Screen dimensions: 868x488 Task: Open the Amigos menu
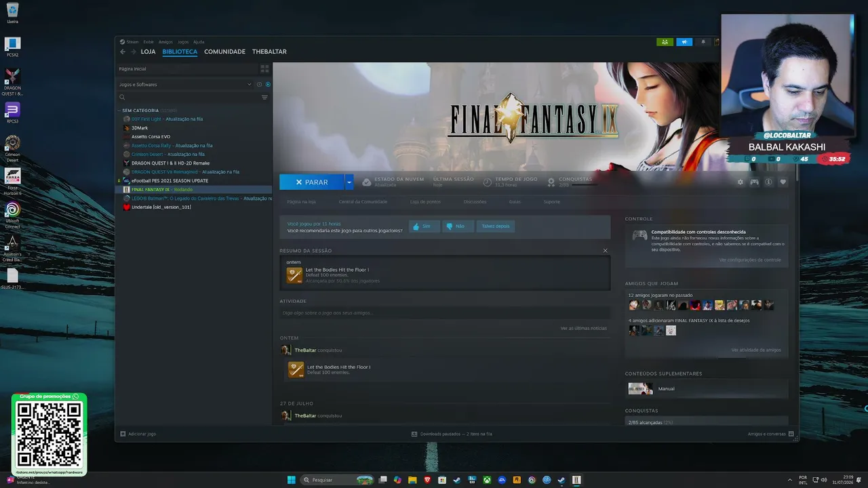pyautogui.click(x=165, y=42)
